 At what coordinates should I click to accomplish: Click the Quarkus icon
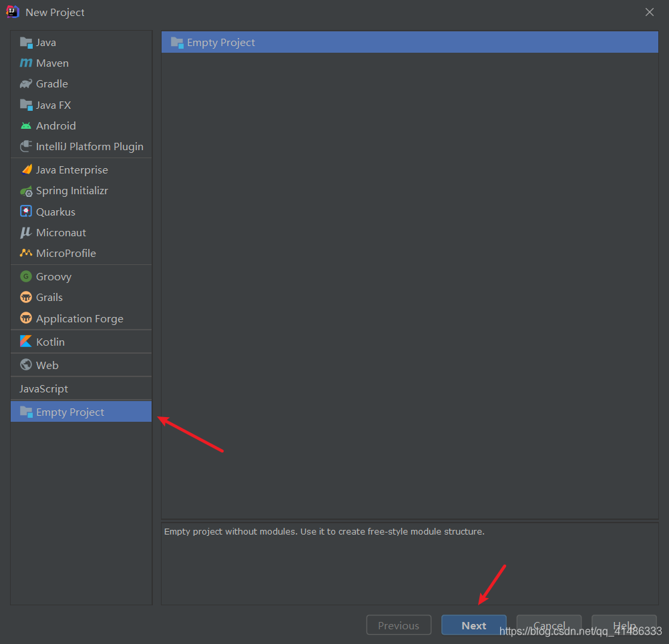[26, 212]
